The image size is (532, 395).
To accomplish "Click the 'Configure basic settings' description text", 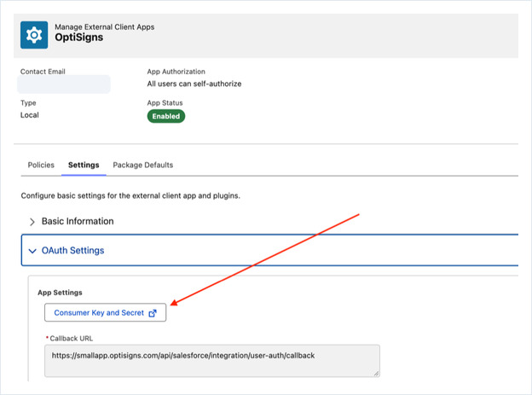I will click(x=130, y=195).
